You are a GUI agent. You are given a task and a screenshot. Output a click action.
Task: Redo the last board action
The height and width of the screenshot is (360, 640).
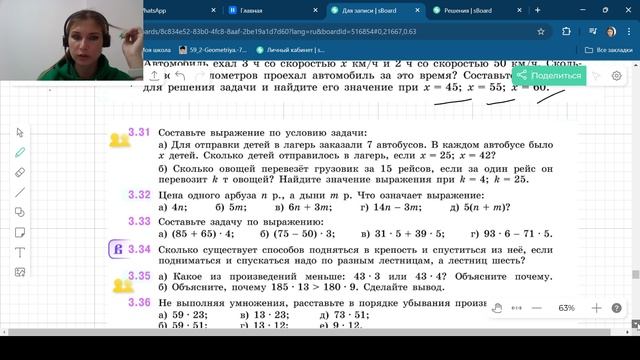200,76
